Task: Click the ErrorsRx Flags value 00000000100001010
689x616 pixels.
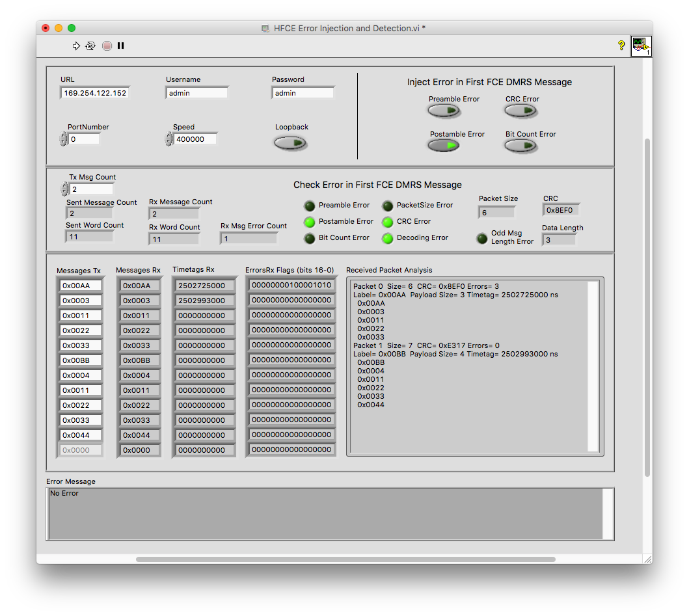Action: pos(291,285)
